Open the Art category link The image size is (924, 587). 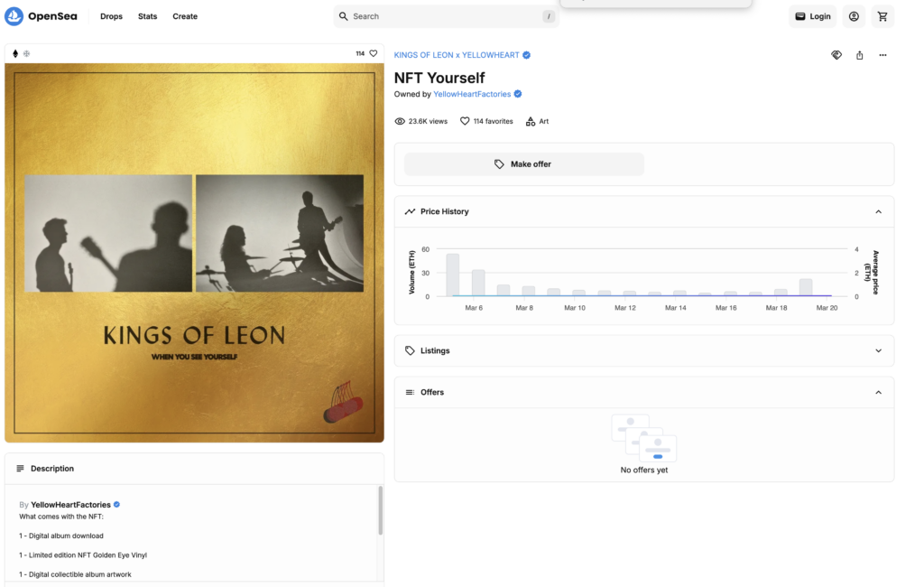click(543, 121)
